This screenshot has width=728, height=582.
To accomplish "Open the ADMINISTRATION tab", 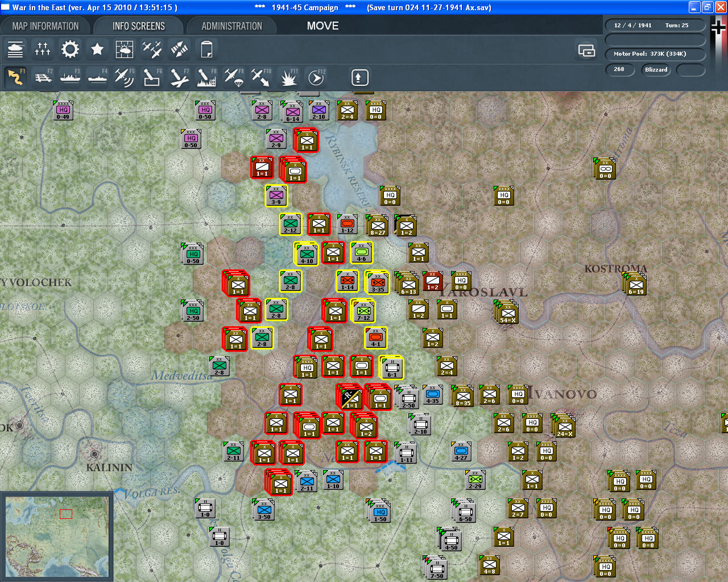I will tap(232, 26).
